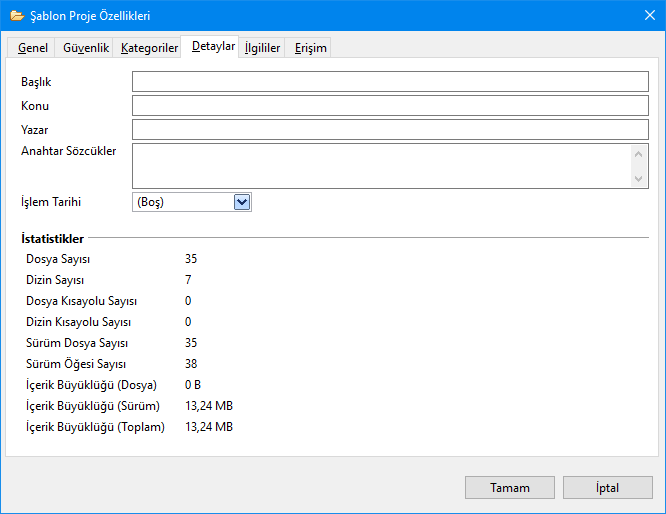
Task: Confirm with the Tamam button
Action: [509, 488]
